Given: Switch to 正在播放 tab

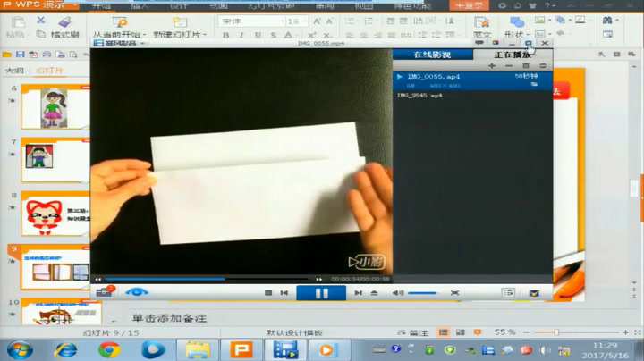Looking at the screenshot, I should 513,55.
